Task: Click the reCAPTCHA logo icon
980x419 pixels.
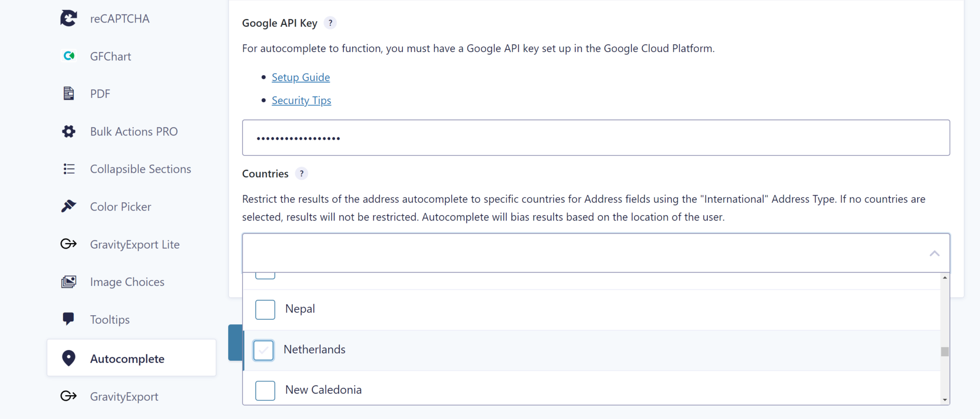Action: 68,19
